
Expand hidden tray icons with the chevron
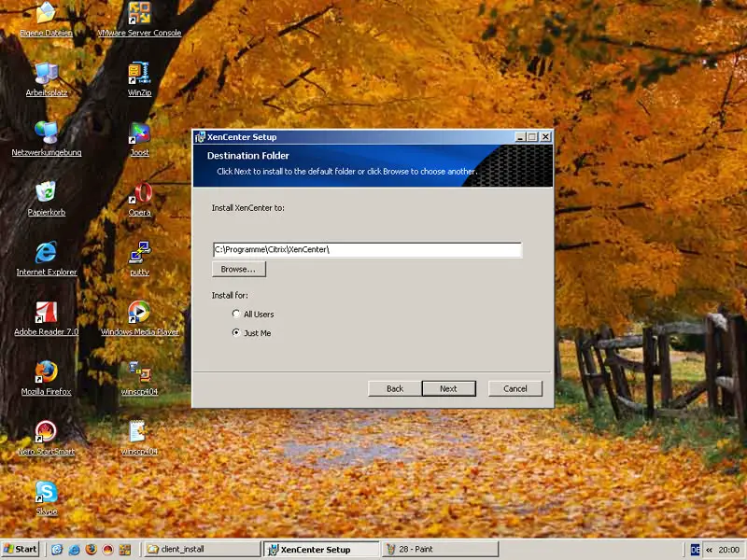coord(709,550)
